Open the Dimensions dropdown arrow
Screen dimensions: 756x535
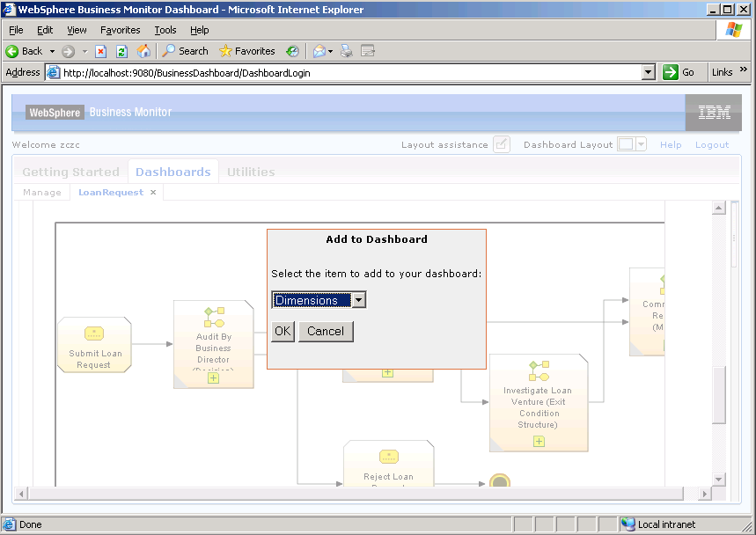(358, 300)
